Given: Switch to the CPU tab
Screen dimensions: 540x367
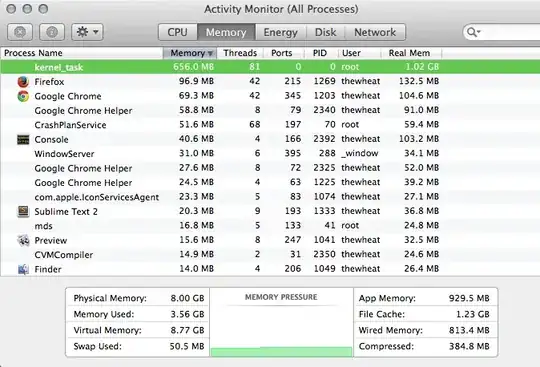Looking at the screenshot, I should click(178, 32).
